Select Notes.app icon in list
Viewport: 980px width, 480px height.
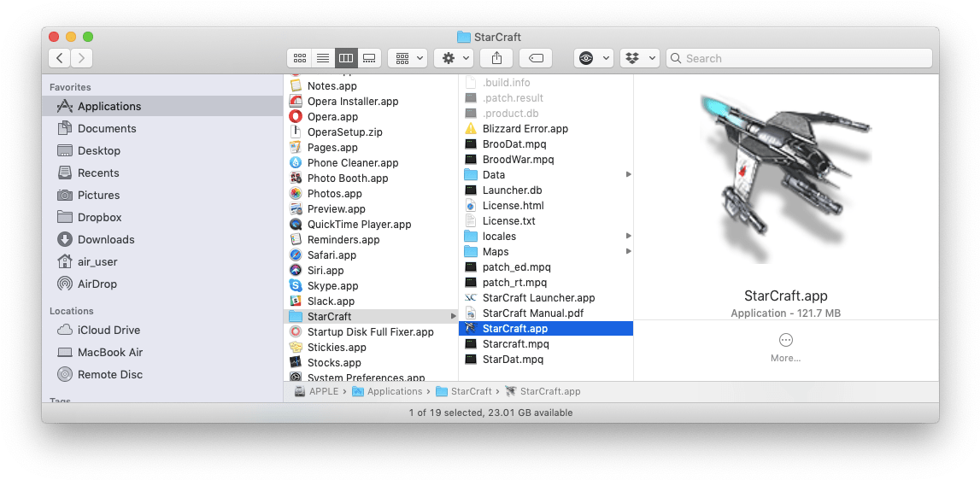pos(296,85)
